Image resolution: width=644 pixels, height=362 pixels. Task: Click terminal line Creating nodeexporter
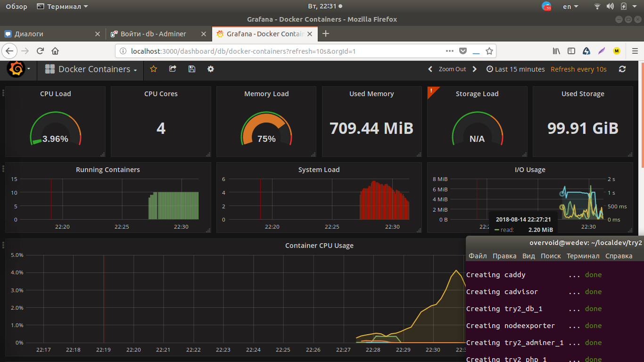(x=534, y=326)
